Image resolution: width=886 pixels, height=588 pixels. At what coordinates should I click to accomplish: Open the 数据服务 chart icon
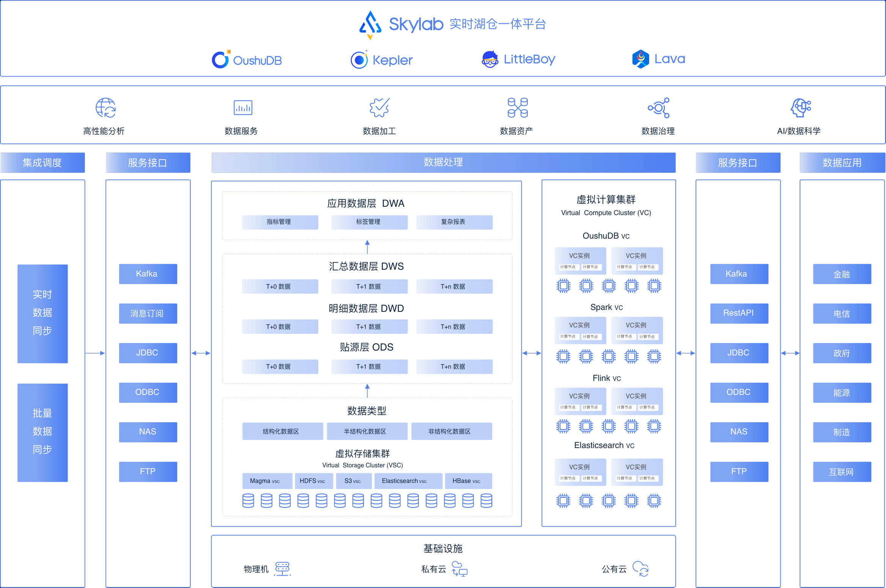pos(242,108)
